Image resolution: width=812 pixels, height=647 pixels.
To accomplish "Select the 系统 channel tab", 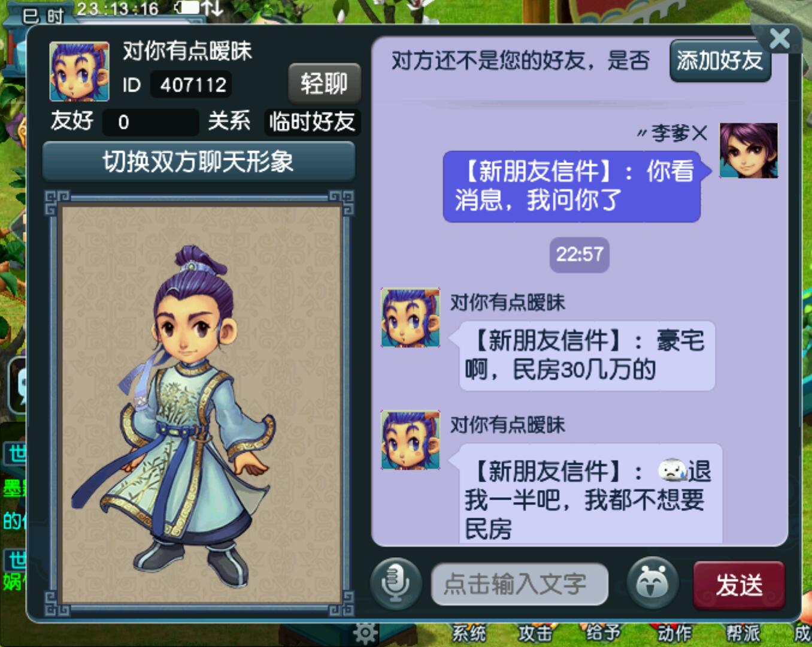I will point(469,634).
